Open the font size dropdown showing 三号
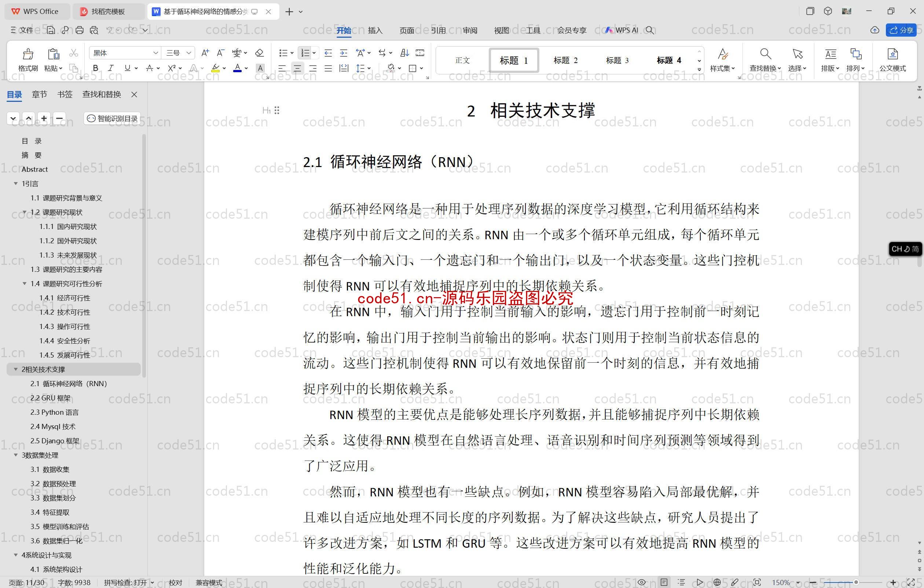Image resolution: width=924 pixels, height=588 pixels. tap(188, 53)
